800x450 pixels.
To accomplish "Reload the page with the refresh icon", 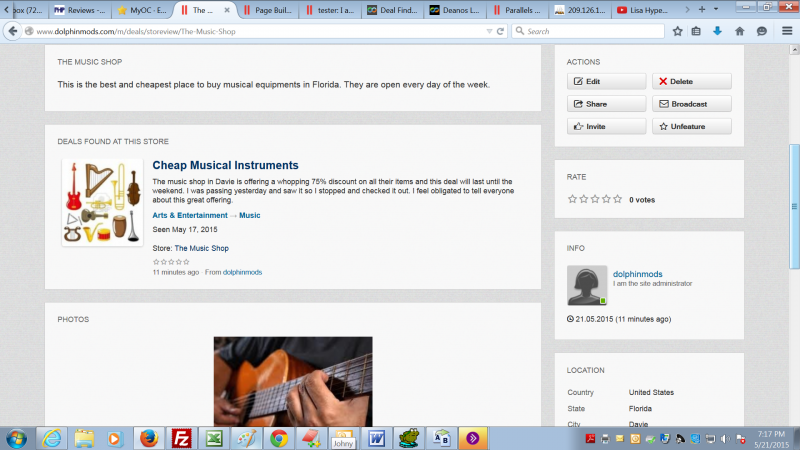I will 501,31.
